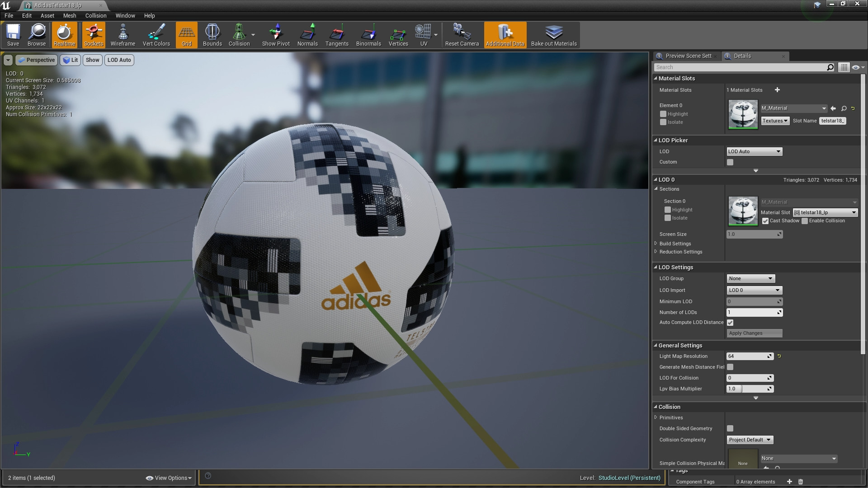
Task: Show mesh Bounds
Action: coord(212,35)
